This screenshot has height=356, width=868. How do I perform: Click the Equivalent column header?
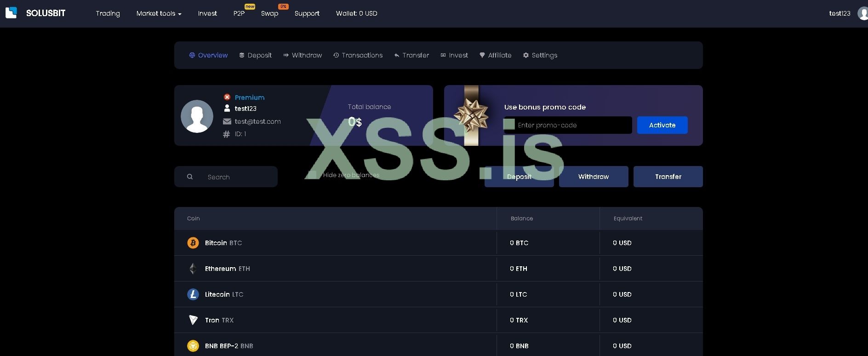628,218
